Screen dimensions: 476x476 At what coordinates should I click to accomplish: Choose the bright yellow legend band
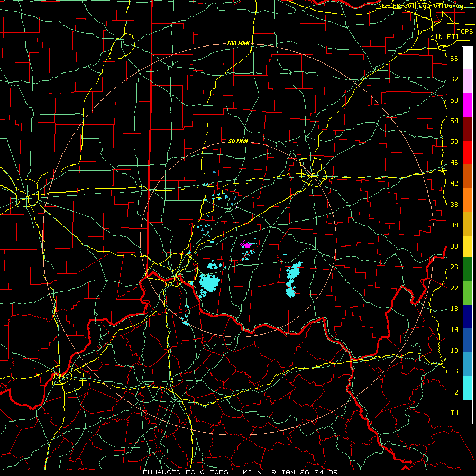(x=467, y=246)
